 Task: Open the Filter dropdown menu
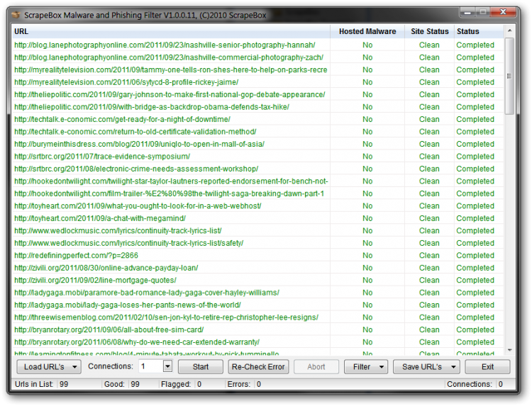365,366
